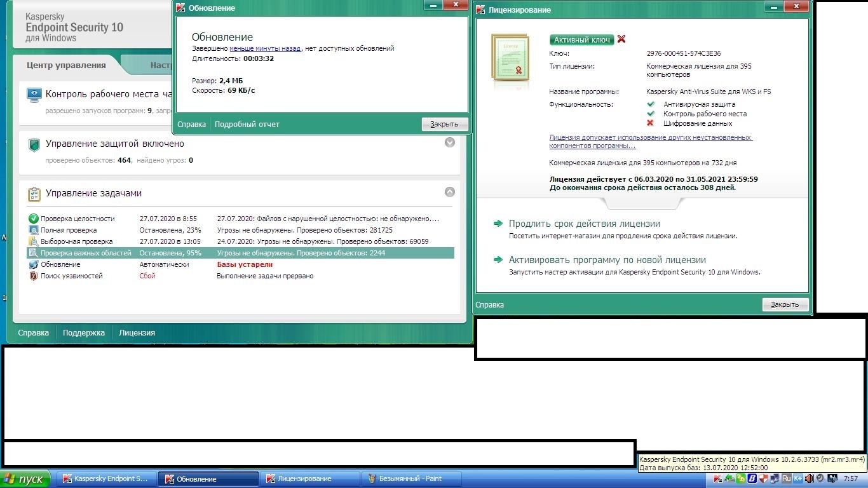
Task: Click the taskbar clock showing 7:57
Action: click(850, 479)
